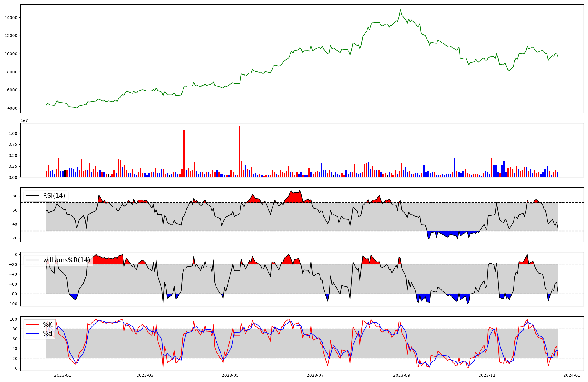588x382 pixels.
Task: Select the 2023-03 date tick label
Action: coord(145,375)
